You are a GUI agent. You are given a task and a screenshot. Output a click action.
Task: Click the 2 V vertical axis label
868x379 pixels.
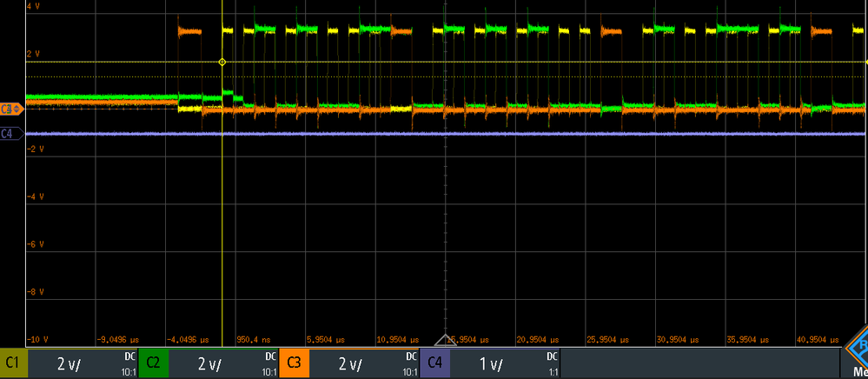pos(33,54)
